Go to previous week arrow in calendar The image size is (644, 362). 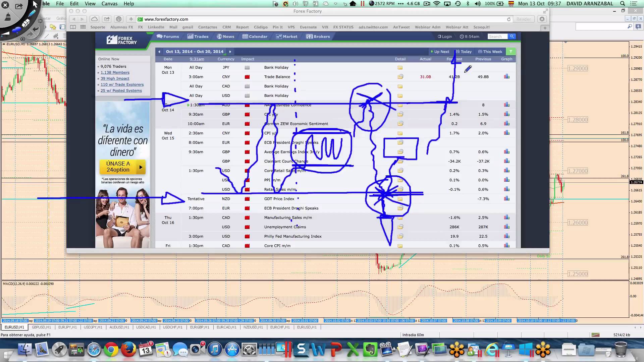(x=159, y=52)
